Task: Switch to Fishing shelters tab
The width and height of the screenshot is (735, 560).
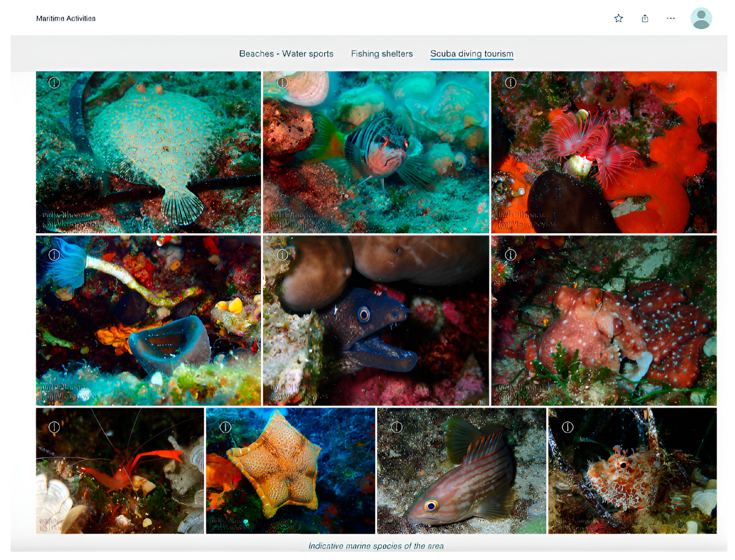Action: coord(382,54)
